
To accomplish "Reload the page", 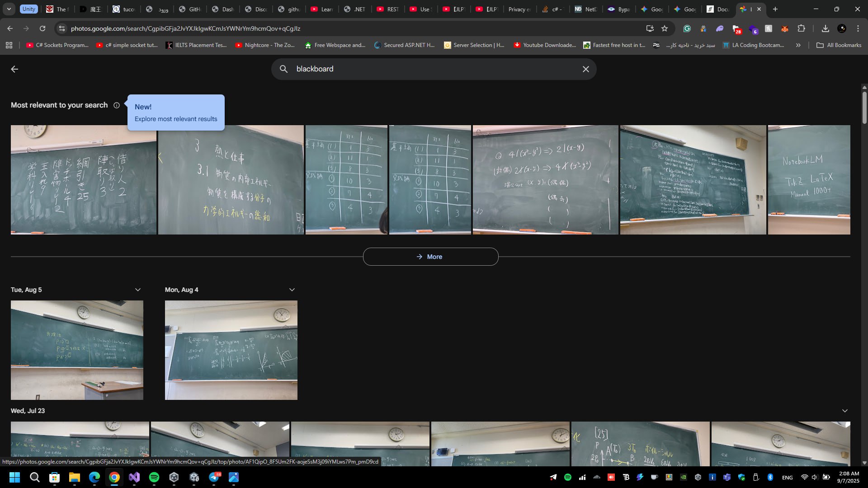I will tap(42, 28).
